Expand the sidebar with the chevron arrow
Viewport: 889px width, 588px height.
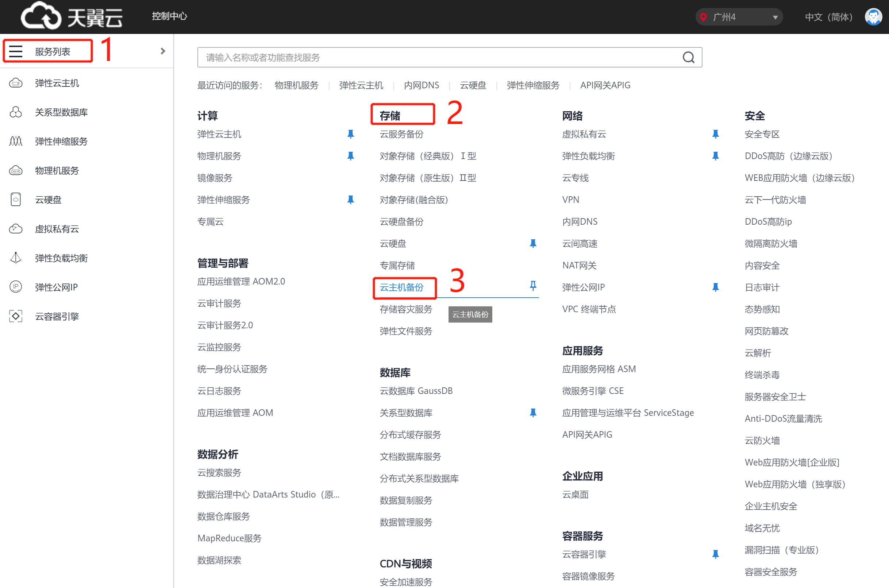tap(163, 51)
